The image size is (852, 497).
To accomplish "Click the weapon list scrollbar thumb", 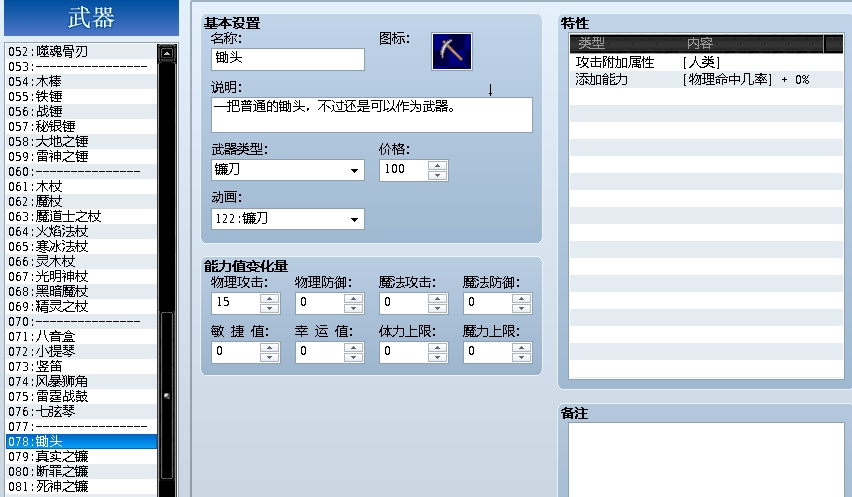I will pos(167,395).
